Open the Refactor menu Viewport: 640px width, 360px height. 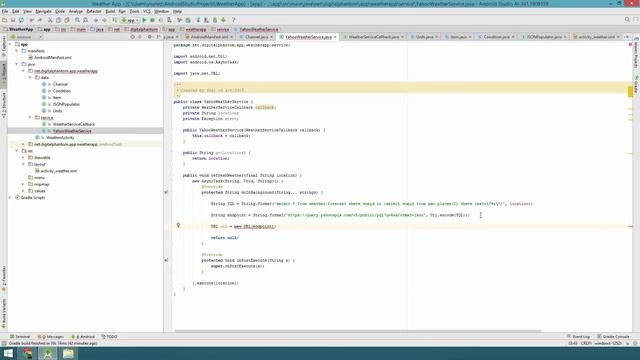pos(94,11)
